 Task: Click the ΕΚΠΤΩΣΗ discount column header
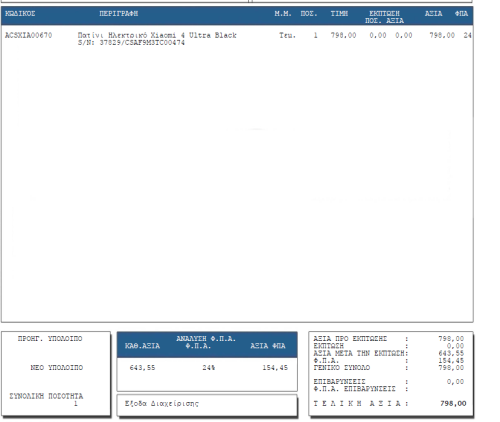tap(384, 14)
